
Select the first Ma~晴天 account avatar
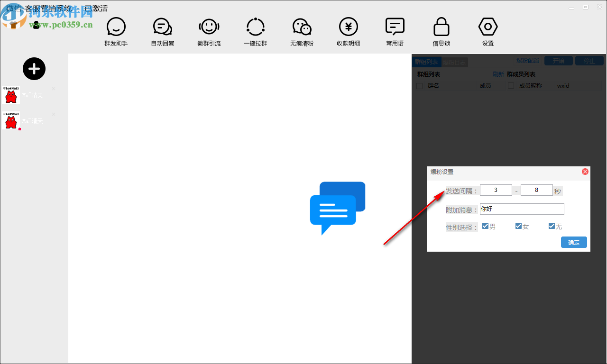(11, 95)
